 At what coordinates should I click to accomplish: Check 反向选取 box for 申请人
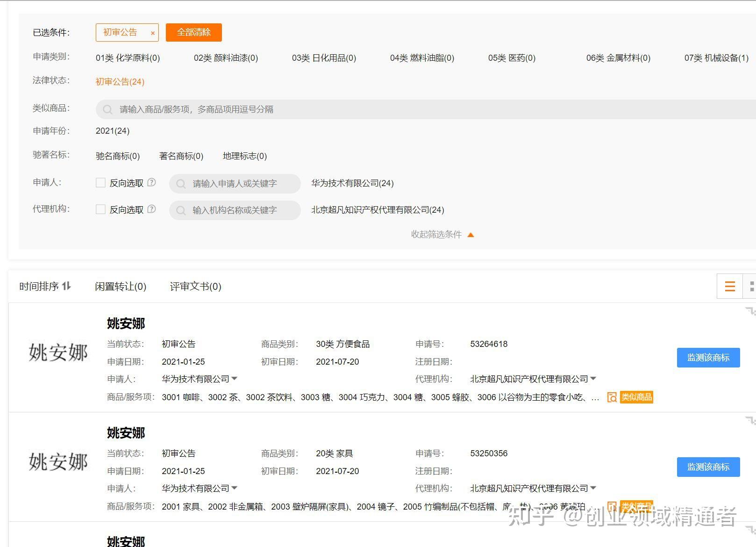[x=100, y=183]
